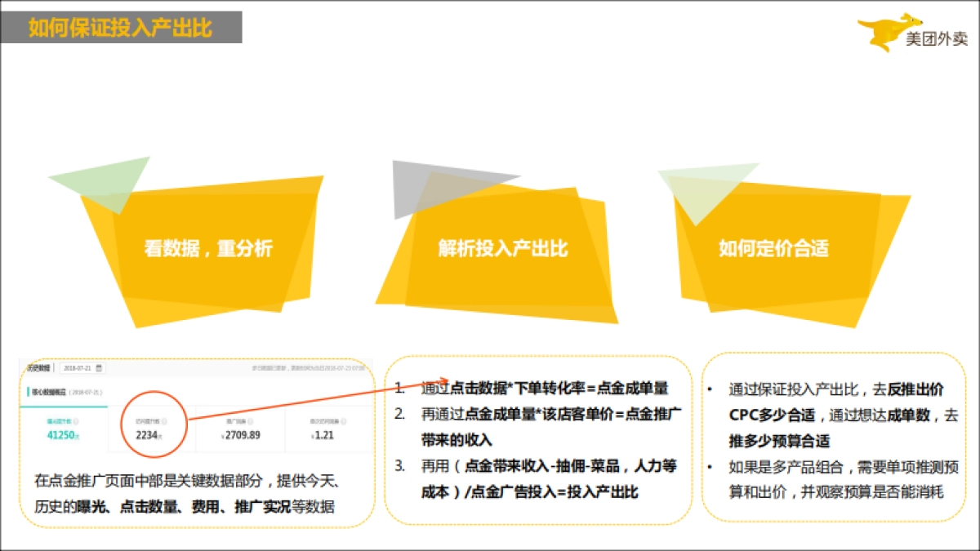Click the gray slide title bar icon area
Viewport: 980px width, 551px height.
click(122, 27)
